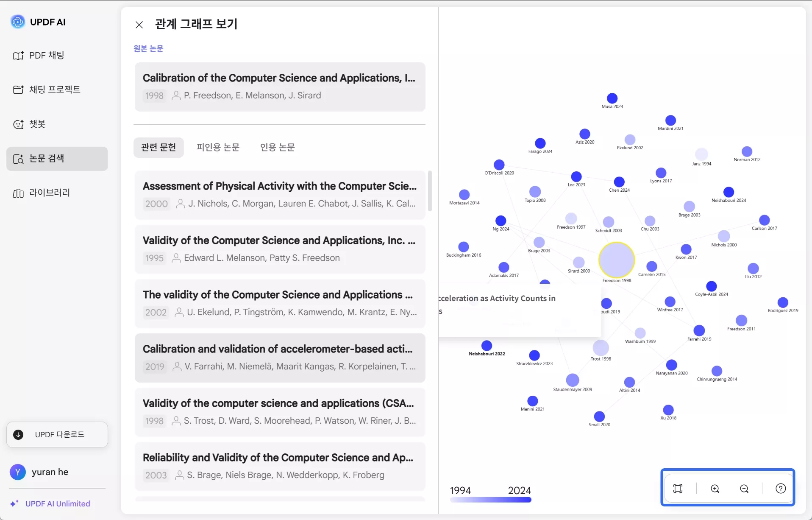812x520 pixels.
Task: Open 챗봇 in the sidebar
Action: 57,124
